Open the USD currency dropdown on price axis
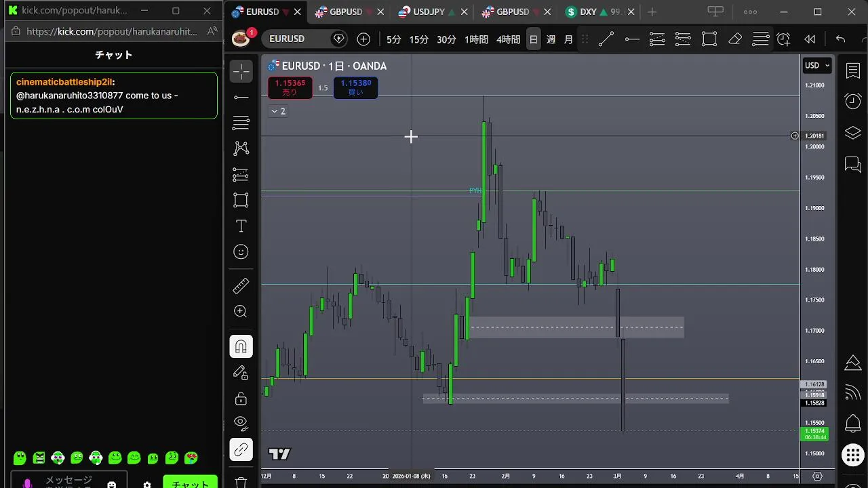The height and width of the screenshot is (488, 868). (x=816, y=65)
